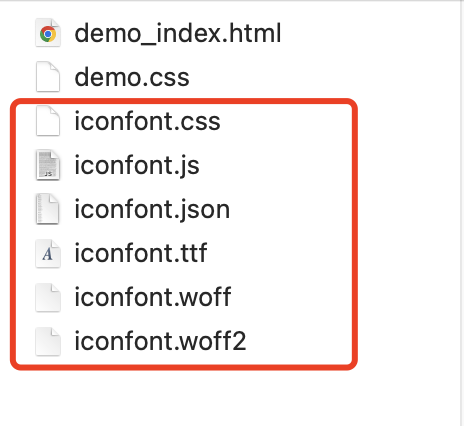The height and width of the screenshot is (426, 464).
Task: Click the red highlight box border
Action: pyautogui.click(x=184, y=101)
